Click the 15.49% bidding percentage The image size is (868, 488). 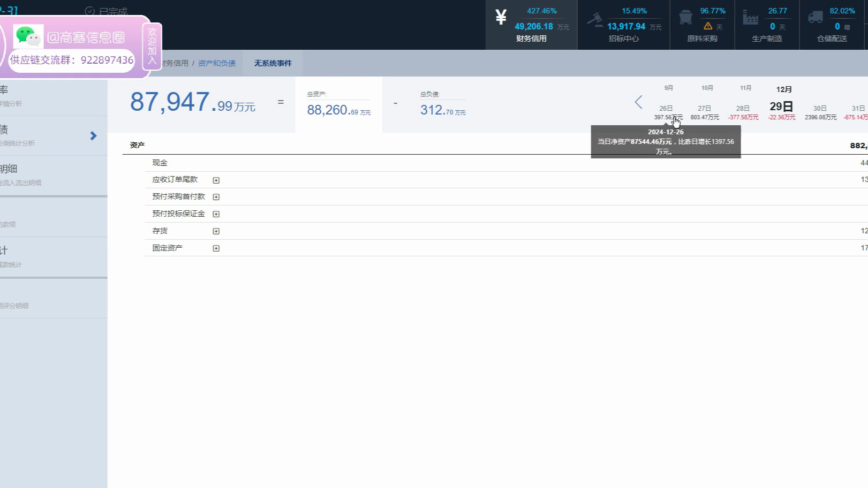[x=634, y=11]
